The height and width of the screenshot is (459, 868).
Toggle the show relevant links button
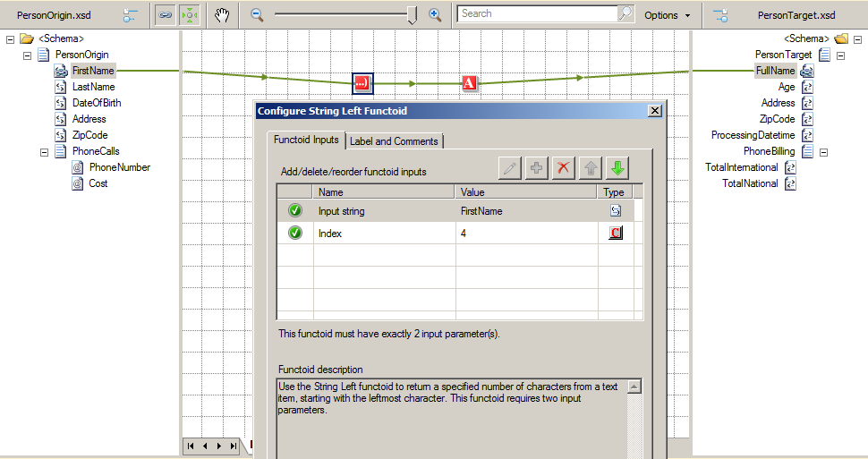[x=166, y=15]
